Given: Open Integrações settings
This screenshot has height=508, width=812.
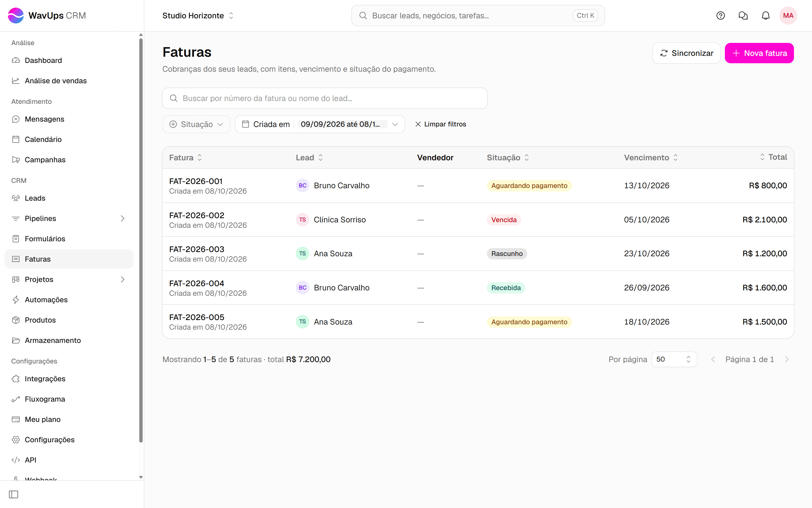Looking at the screenshot, I should 69,379.
